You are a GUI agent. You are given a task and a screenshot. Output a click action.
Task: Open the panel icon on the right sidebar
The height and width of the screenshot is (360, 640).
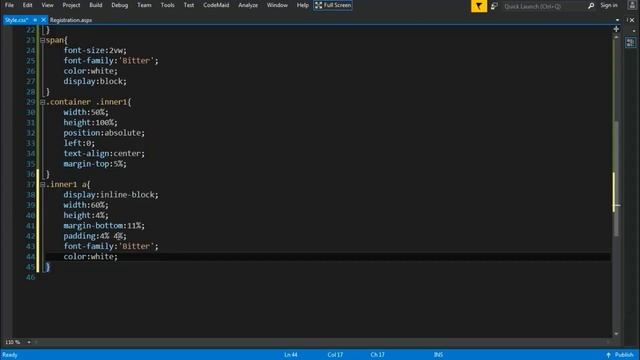click(630, 42)
